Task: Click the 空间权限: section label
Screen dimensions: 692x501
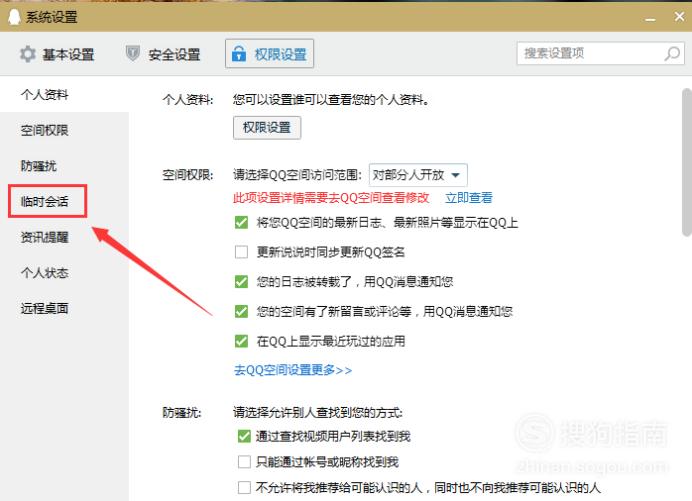Action: (x=188, y=175)
